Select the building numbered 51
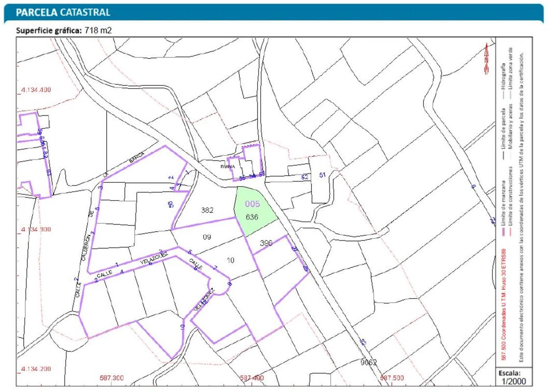The width and height of the screenshot is (549, 392). point(322,175)
